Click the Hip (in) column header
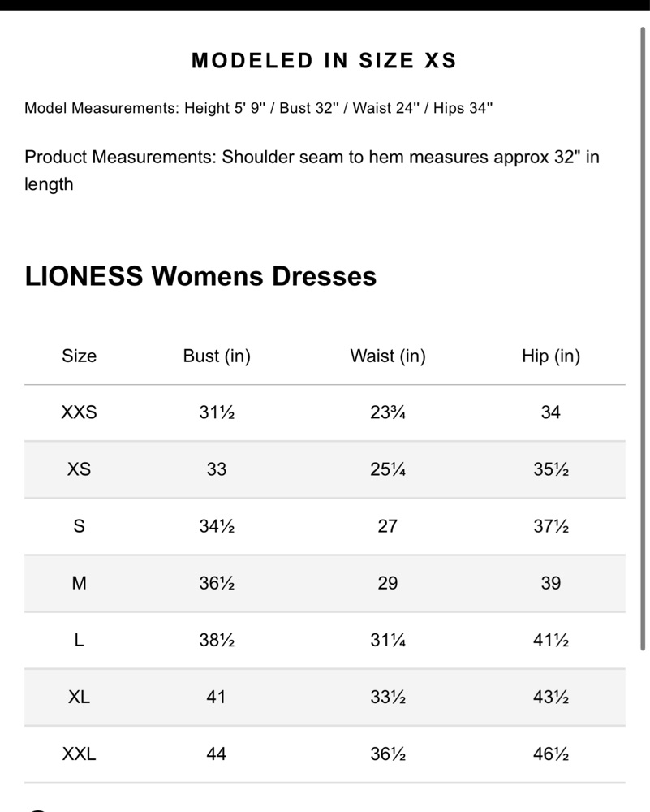Screen dimensions: 650x812 click(x=551, y=356)
